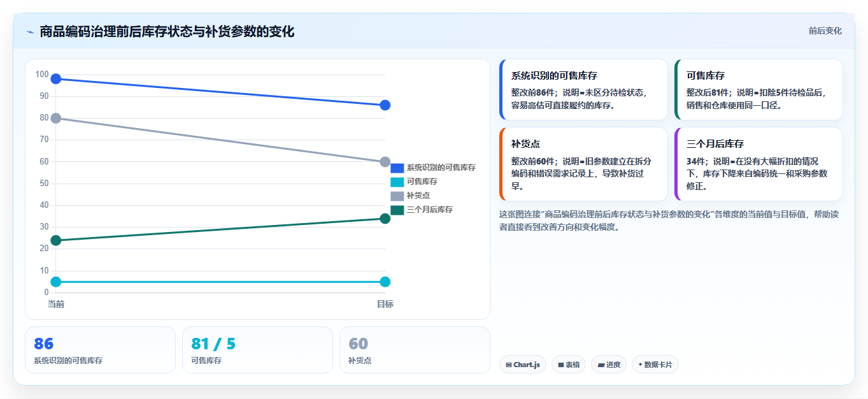Toggle the gray 补货点 legend swatch
This screenshot has height=399, width=868.
tap(397, 196)
